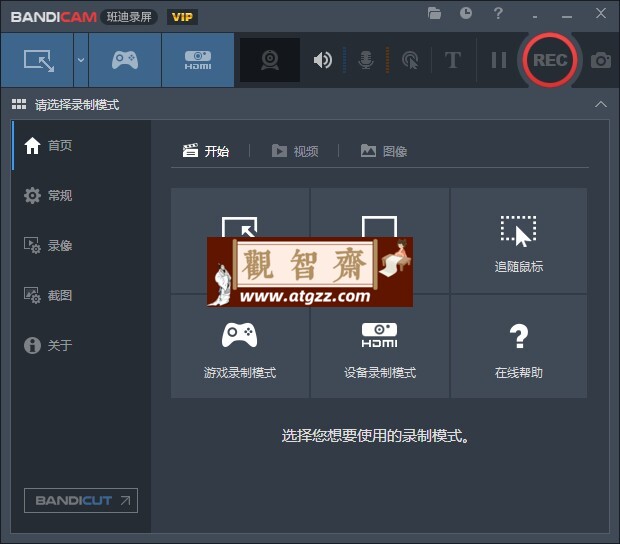The height and width of the screenshot is (544, 620).
Task: Switch to game recording mode in toolbar
Action: point(125,60)
